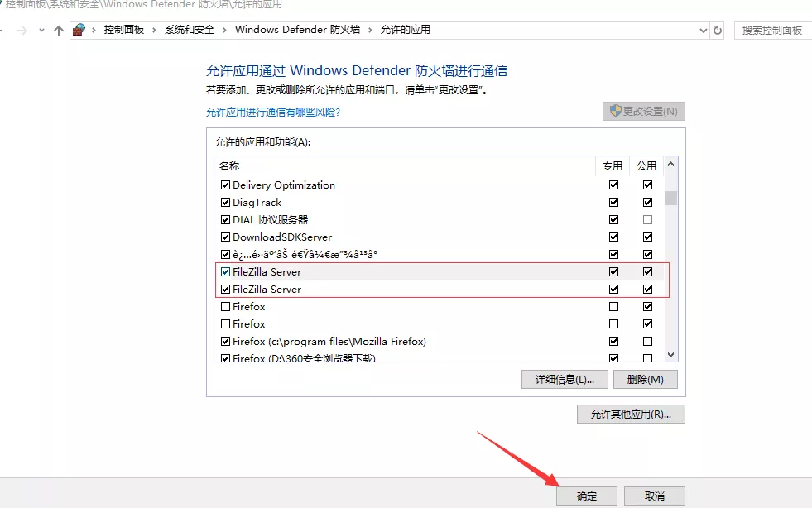812x508 pixels.
Task: Cancel changes with the 取消 button
Action: (x=655, y=496)
